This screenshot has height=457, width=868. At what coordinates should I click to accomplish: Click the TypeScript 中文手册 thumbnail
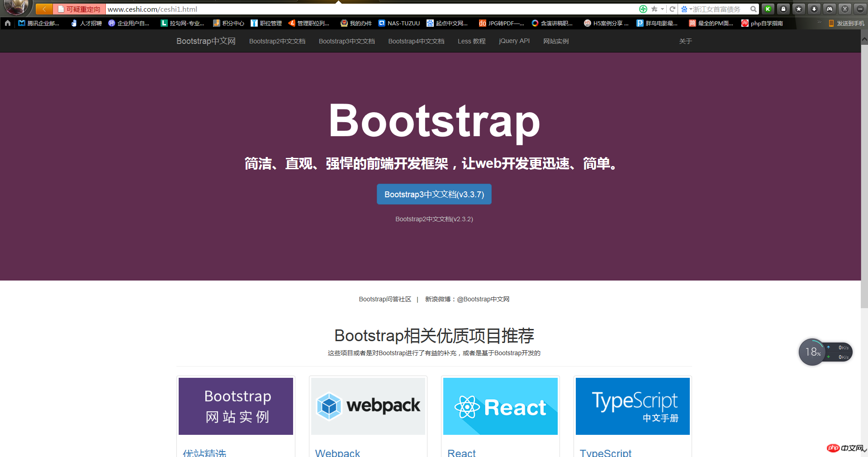pos(633,406)
